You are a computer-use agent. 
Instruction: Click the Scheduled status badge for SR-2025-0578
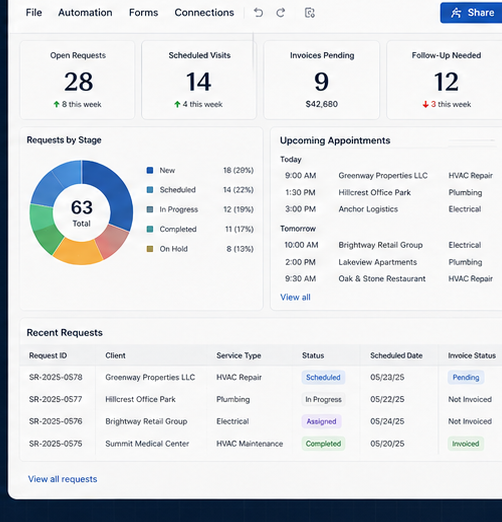pos(323,377)
